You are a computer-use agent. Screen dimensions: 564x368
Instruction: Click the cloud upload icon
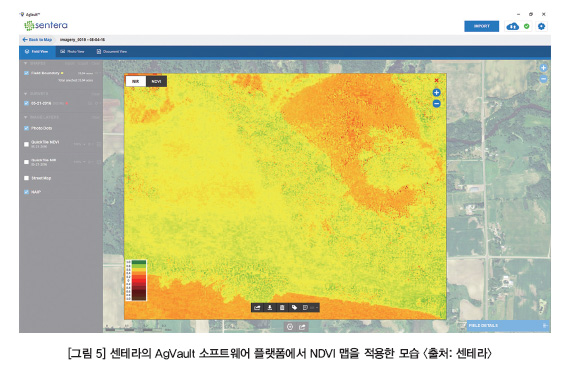pyautogui.click(x=512, y=26)
